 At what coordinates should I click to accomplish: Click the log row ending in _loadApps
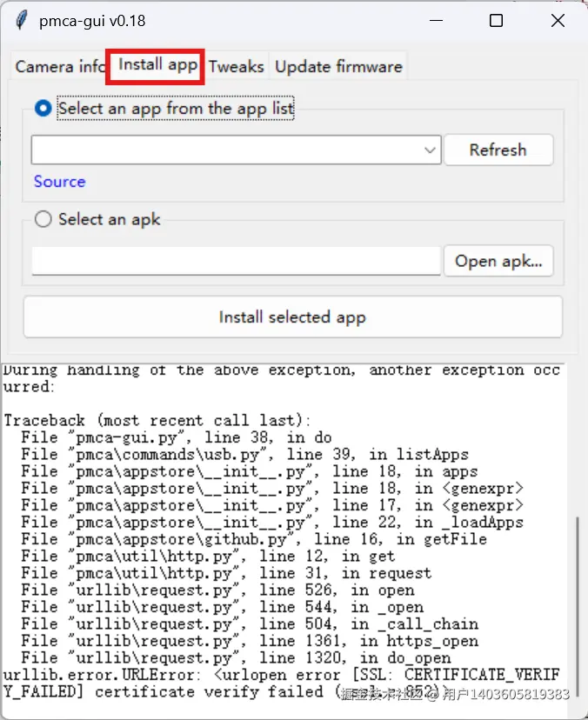[272, 522]
